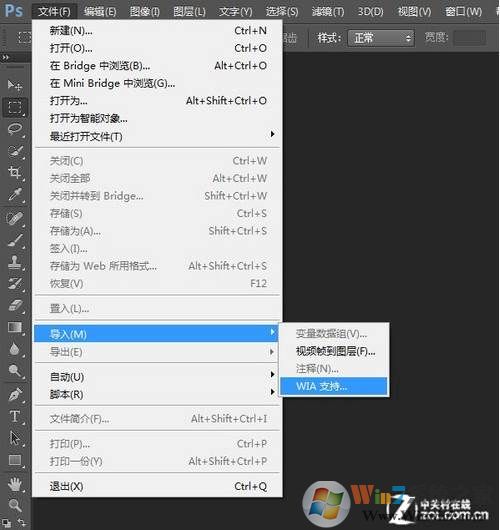Select 视频帧到图层(F)... in submenu
The image size is (500, 530).
pyautogui.click(x=334, y=351)
